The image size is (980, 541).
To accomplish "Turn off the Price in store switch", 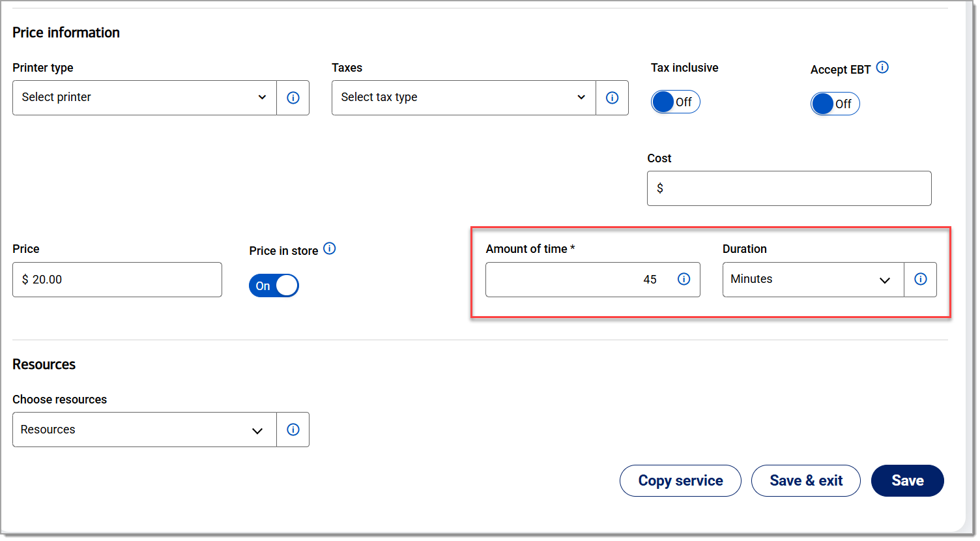I will pyautogui.click(x=274, y=285).
